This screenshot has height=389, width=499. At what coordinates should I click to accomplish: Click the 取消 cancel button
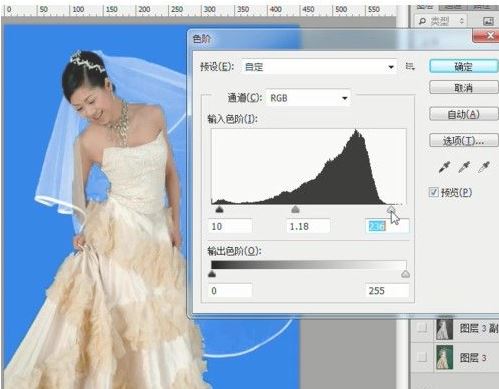[463, 88]
